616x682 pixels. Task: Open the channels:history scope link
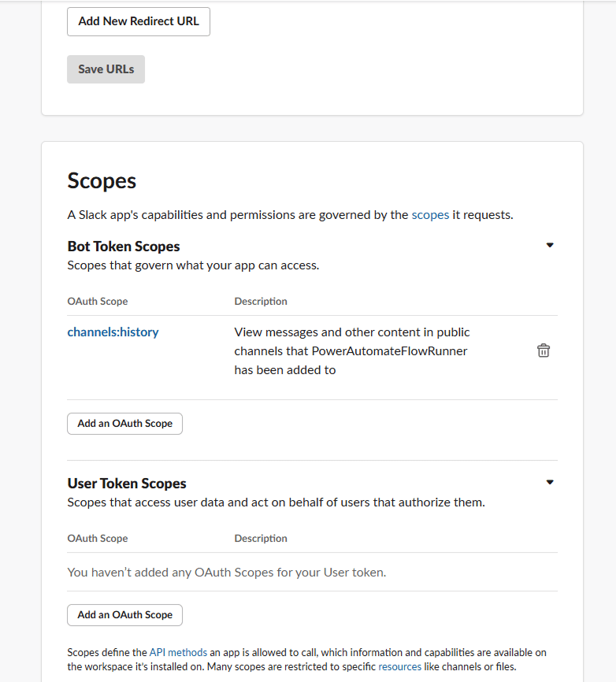[x=113, y=332]
